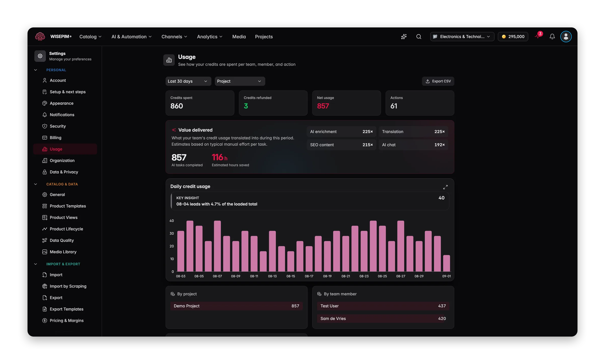
Task: Click the Settings gear icon in sidebar header
Action: coord(40,56)
